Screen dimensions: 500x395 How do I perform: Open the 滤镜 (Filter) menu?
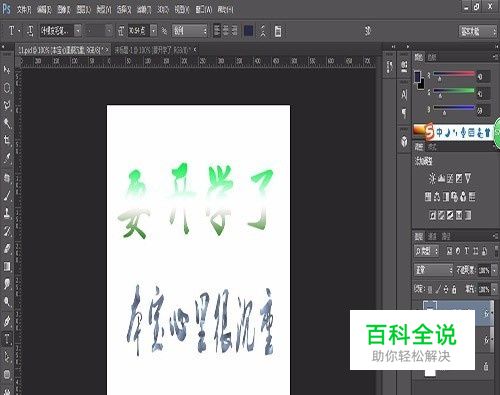pyautogui.click(x=144, y=10)
